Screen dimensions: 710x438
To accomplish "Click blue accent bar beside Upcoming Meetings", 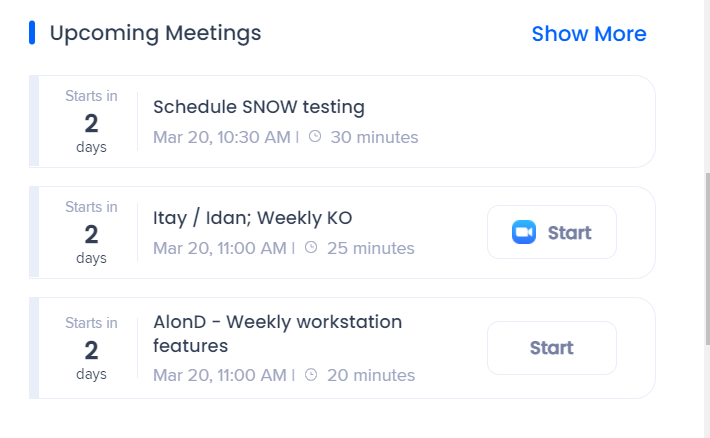I will [32, 33].
